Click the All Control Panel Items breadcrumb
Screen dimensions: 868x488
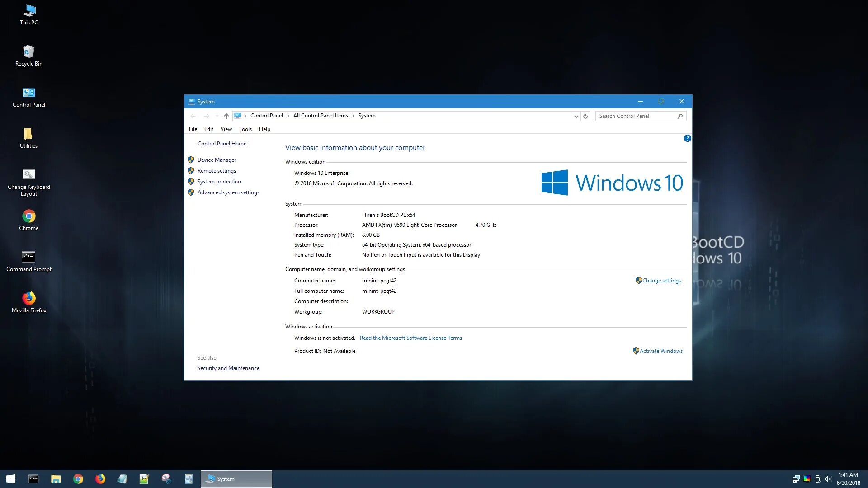pos(321,116)
